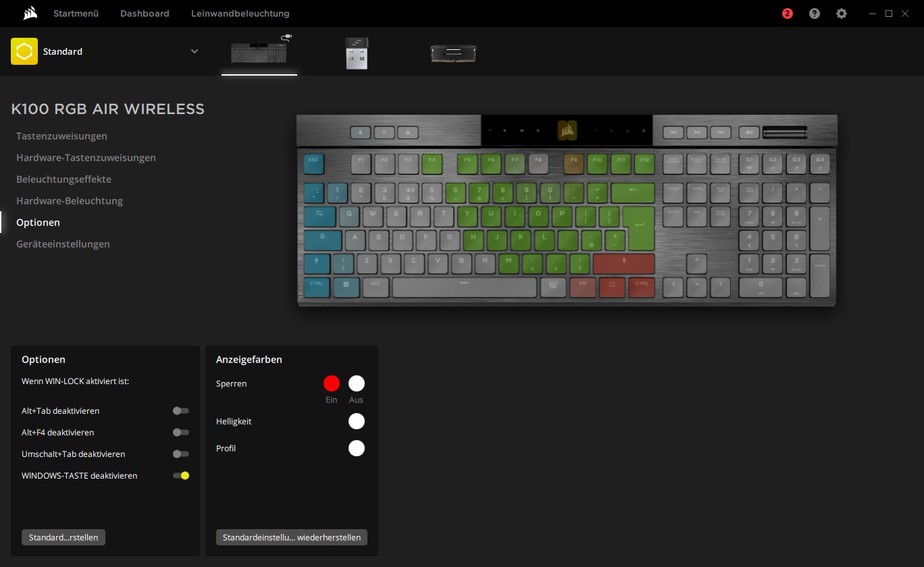The height and width of the screenshot is (567, 924).
Task: Click the yellow hexagon profile icon
Action: coord(24,51)
